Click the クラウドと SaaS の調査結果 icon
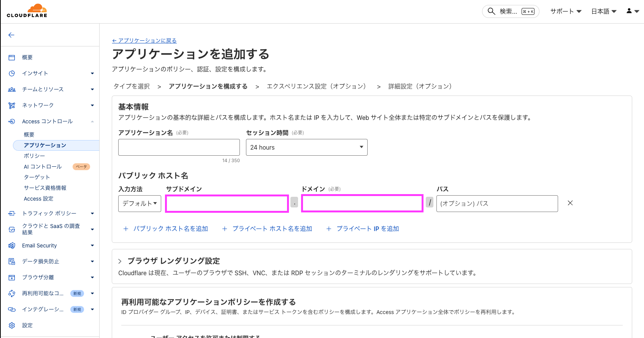Screen dimensions: 644x338 12,230
